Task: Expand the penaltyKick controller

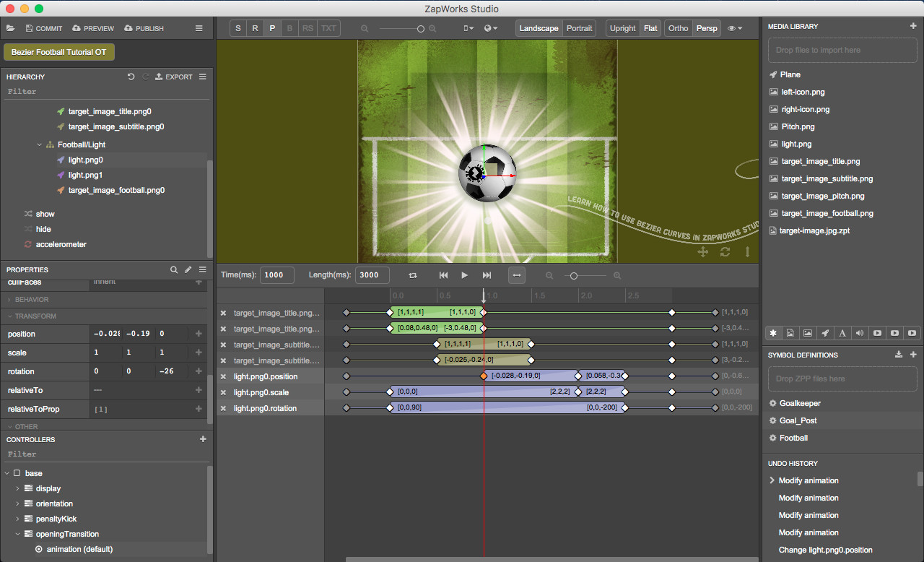Action: [17, 519]
